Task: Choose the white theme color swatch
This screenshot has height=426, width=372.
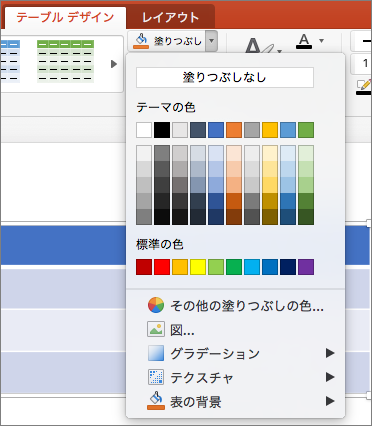Action: pyautogui.click(x=144, y=130)
